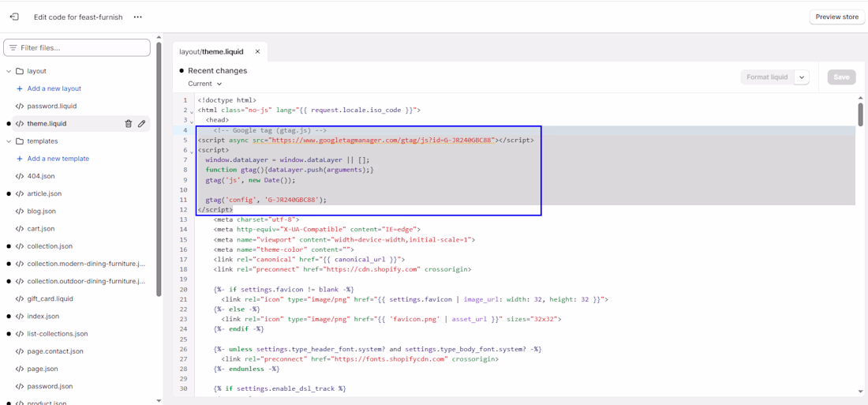Close the theme.liquid tab
Viewport: 868px width, 405px height.
pos(257,51)
